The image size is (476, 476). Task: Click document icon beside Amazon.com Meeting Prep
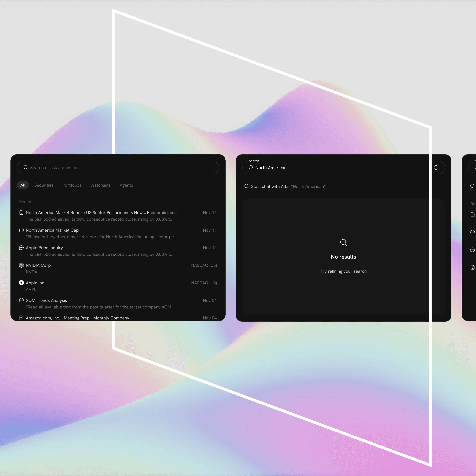point(21,318)
